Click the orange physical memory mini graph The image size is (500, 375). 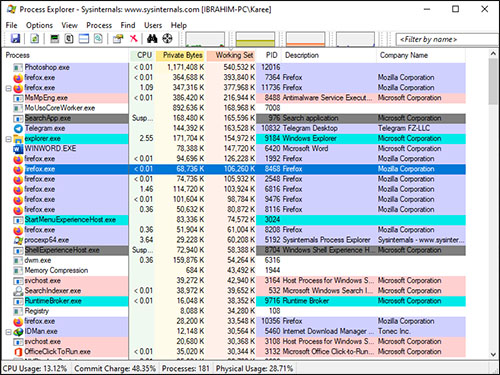point(305,39)
